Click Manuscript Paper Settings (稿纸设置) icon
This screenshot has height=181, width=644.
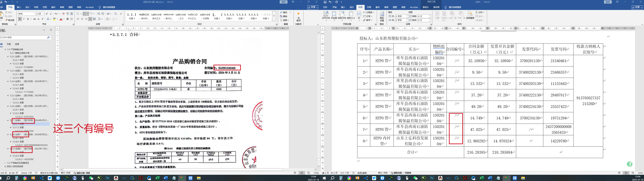click(x=382, y=17)
